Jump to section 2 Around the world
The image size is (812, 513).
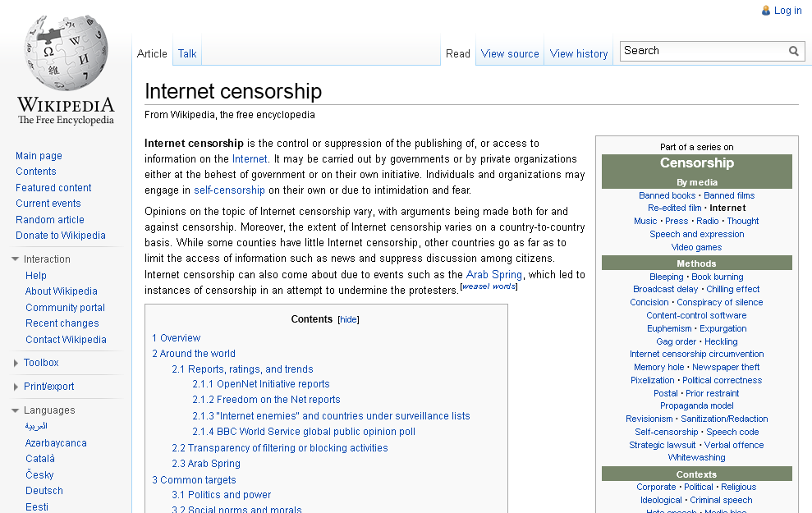point(194,354)
